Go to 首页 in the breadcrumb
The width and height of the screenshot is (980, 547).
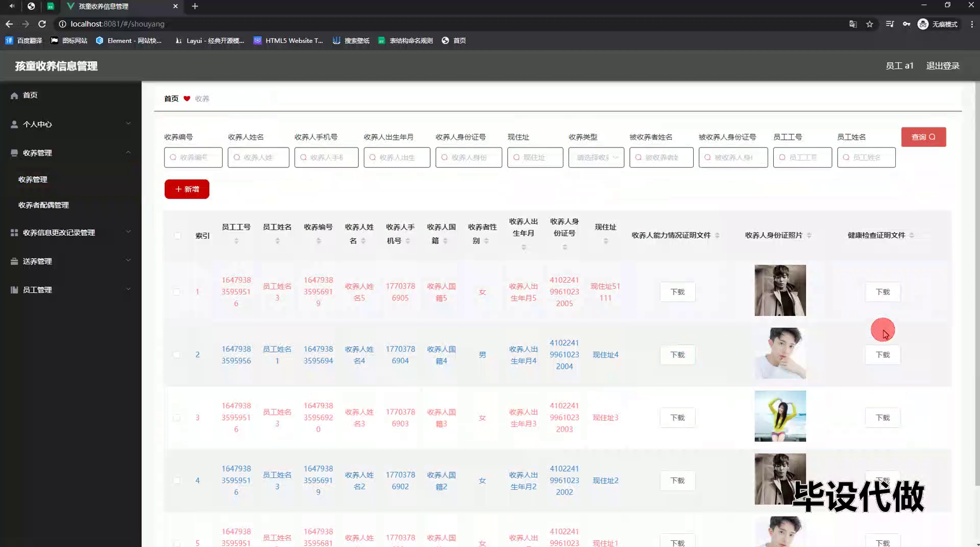[x=171, y=98]
